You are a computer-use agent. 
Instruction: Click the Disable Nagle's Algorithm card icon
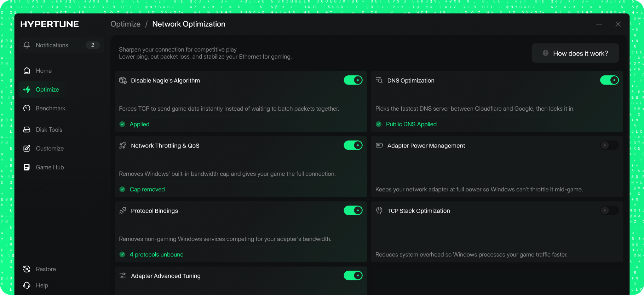coord(123,80)
